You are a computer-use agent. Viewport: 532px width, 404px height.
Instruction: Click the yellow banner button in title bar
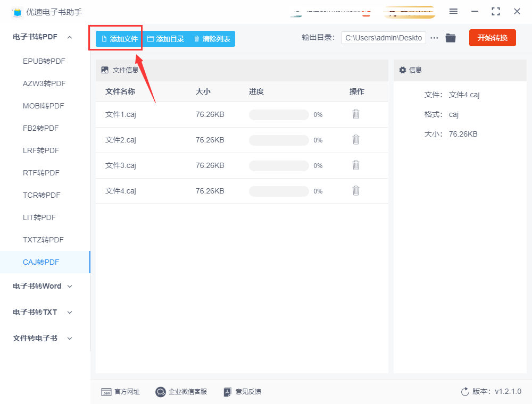click(x=410, y=12)
